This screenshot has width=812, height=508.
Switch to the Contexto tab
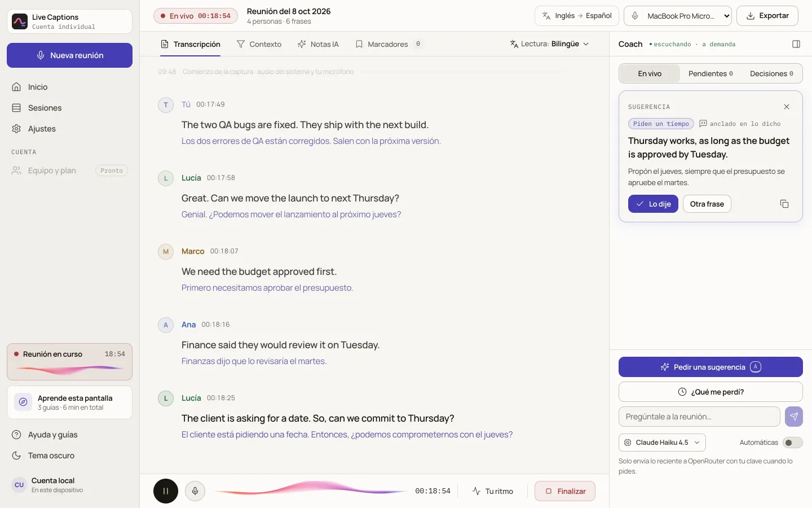(x=259, y=44)
